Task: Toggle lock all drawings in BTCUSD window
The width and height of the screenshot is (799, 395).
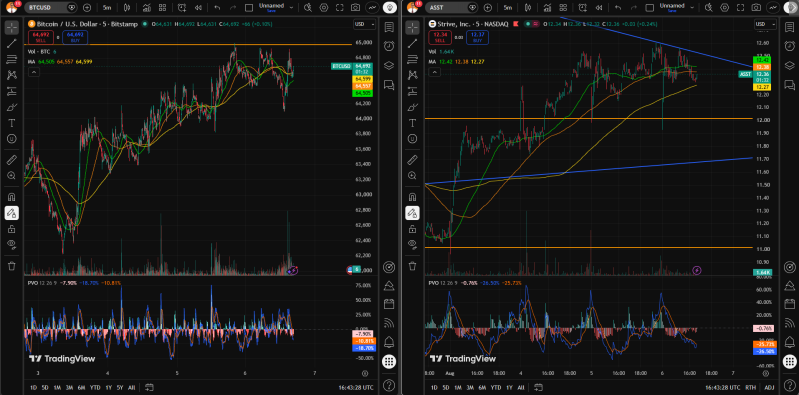Action: point(11,229)
